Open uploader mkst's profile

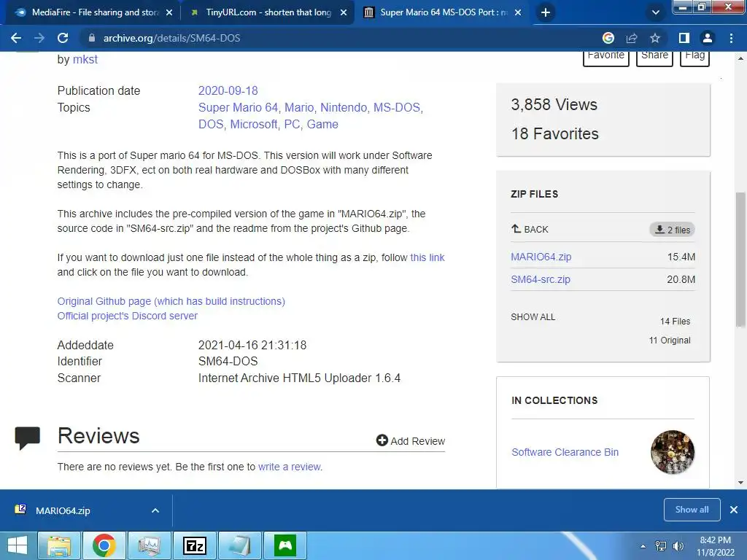[85, 60]
